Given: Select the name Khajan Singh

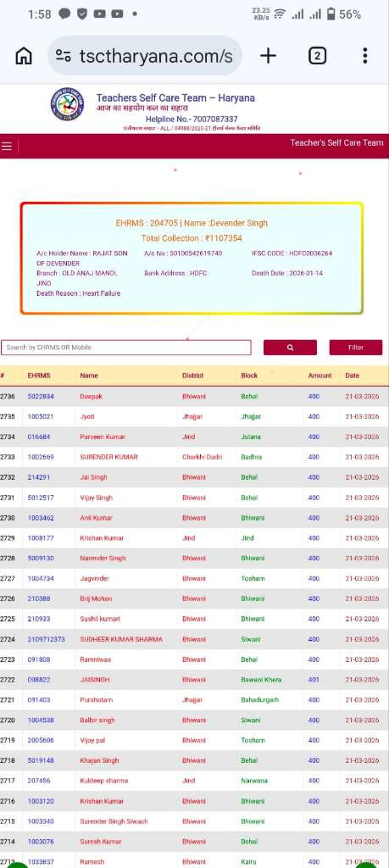Looking at the screenshot, I should point(100,760).
